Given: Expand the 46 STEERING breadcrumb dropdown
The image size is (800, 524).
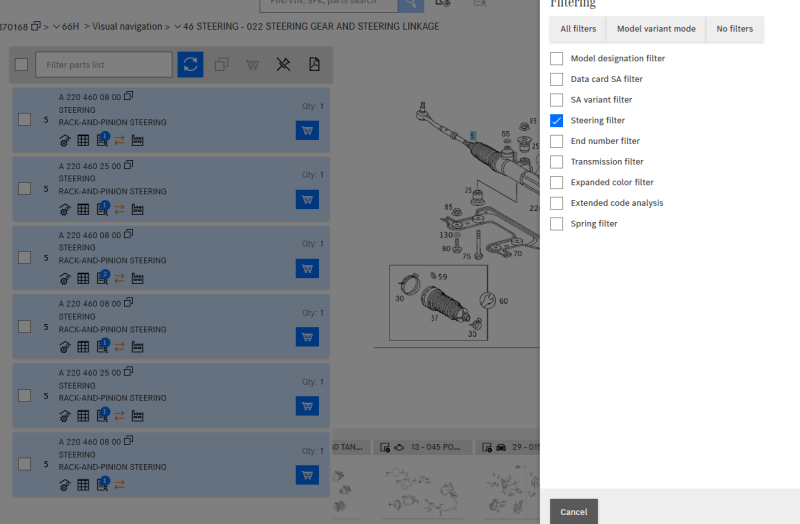Looking at the screenshot, I should (x=178, y=26).
